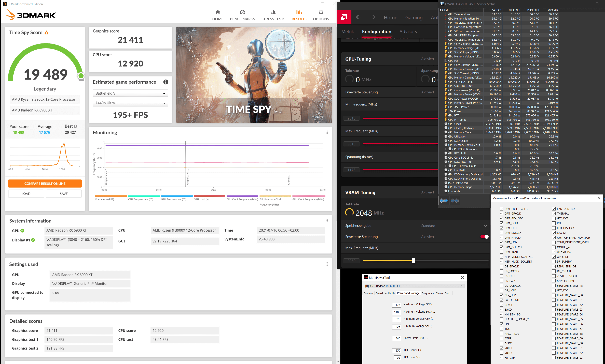Click the Spannung red slider track
This screenshot has height=364, width=605.
[400, 170]
